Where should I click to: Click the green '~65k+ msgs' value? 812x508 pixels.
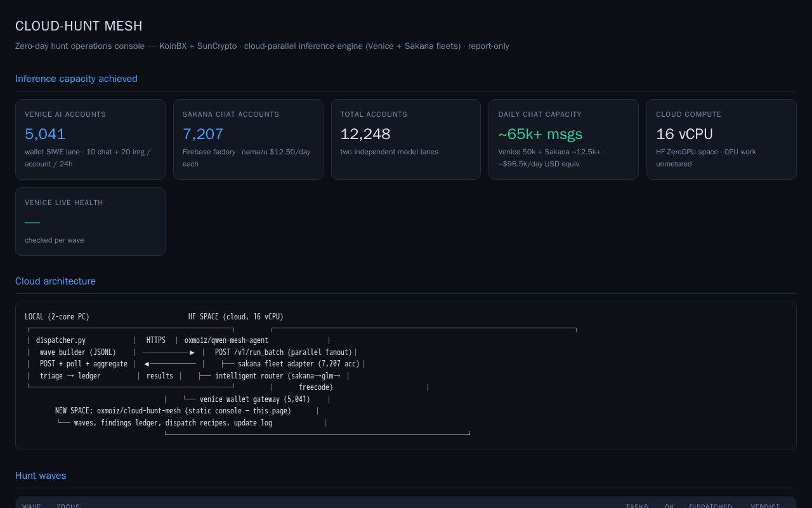540,134
